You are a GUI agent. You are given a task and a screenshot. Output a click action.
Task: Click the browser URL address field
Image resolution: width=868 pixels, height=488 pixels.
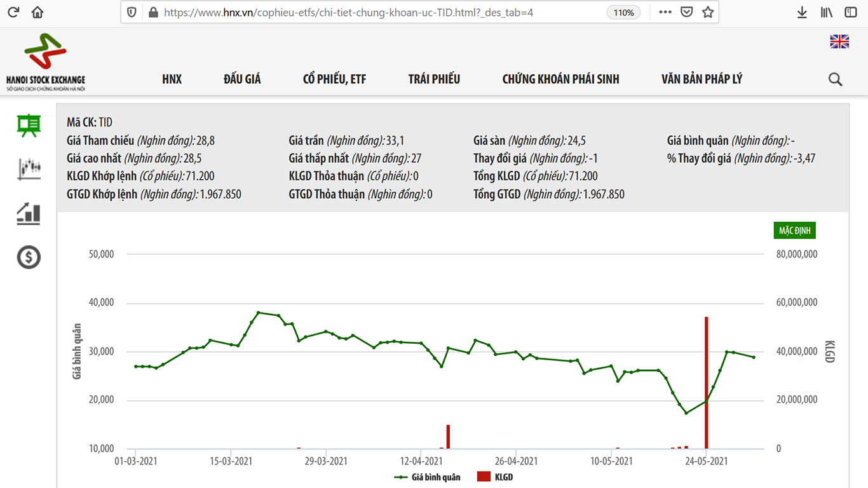(x=381, y=12)
